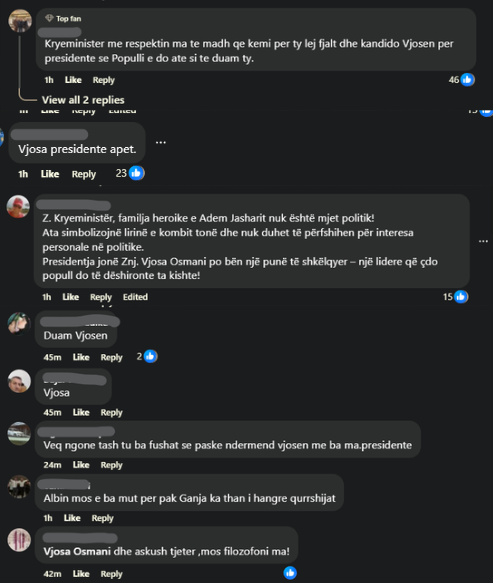Click the 'Edited' label on the Jashari comment
The height and width of the screenshot is (583, 493).
(135, 297)
